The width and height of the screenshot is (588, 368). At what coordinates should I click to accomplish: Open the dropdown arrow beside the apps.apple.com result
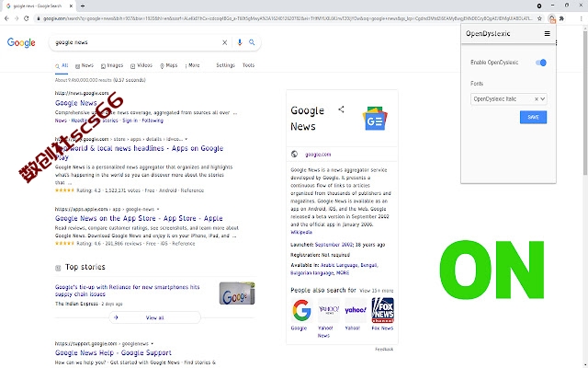(158, 209)
